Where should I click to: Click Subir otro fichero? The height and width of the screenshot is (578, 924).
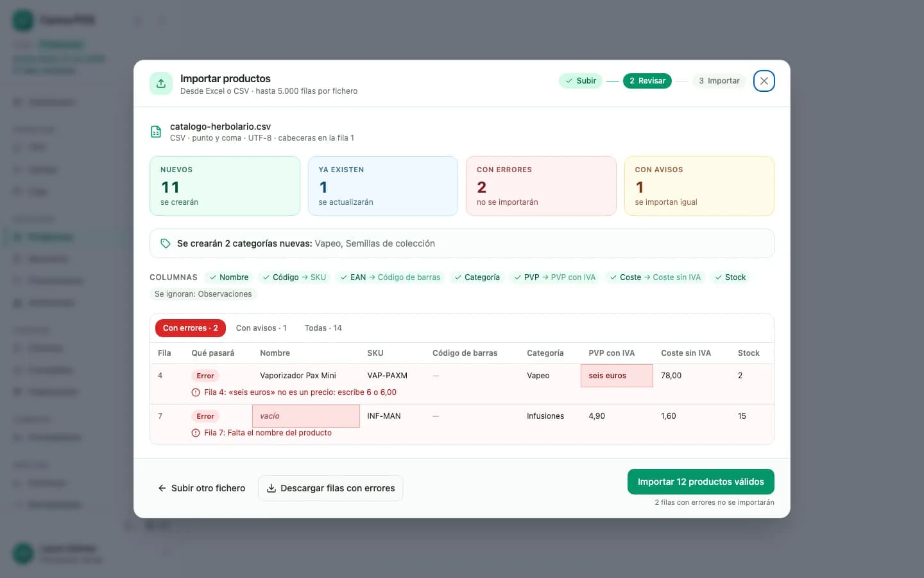click(x=201, y=488)
